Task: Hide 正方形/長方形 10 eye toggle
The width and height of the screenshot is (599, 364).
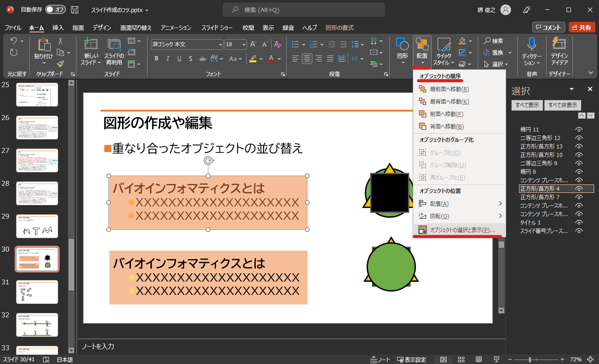Action: click(x=579, y=155)
